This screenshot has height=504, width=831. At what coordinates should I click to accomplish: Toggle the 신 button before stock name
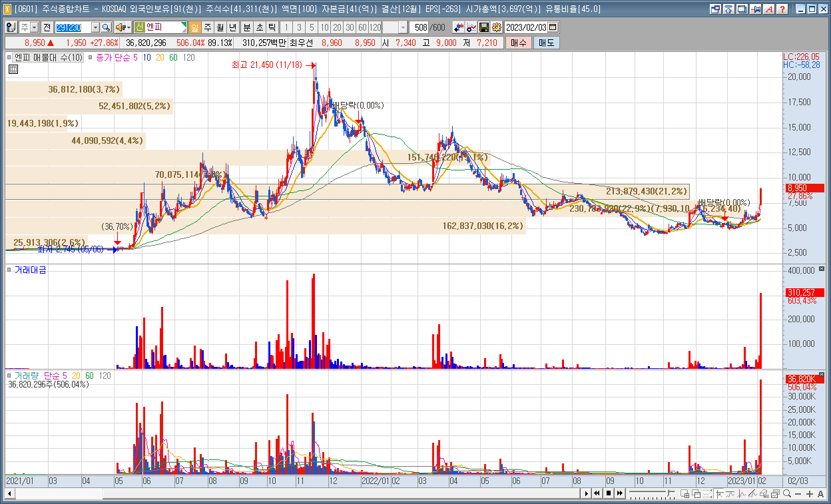139,27
